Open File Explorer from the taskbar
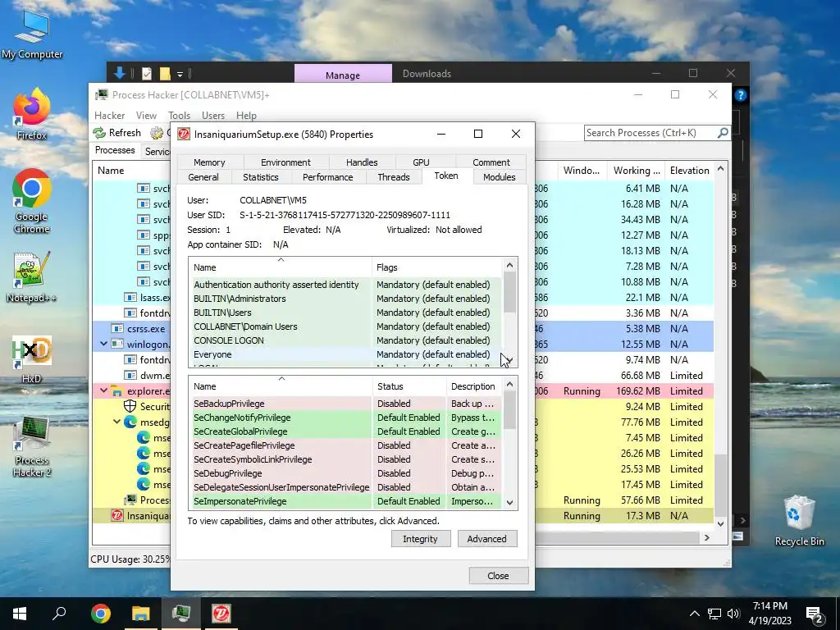 [141, 614]
